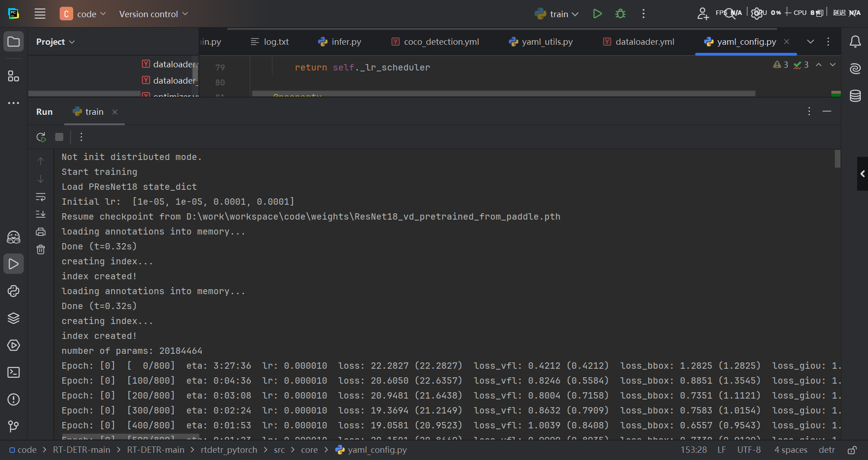Viewport: 868px width, 460px height.
Task: Show more tool windows ellipsis
Action: tap(14, 103)
